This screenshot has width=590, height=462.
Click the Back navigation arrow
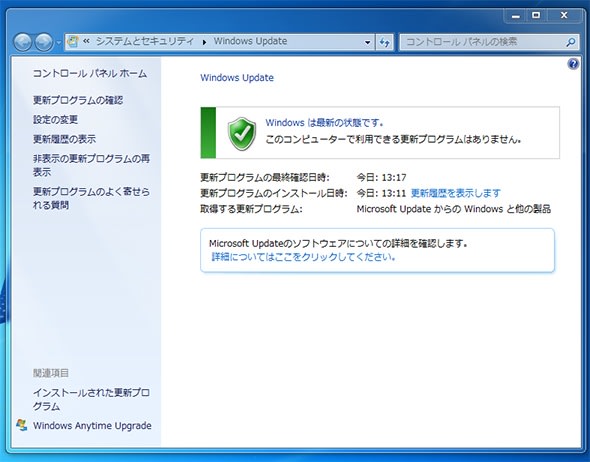[23, 42]
